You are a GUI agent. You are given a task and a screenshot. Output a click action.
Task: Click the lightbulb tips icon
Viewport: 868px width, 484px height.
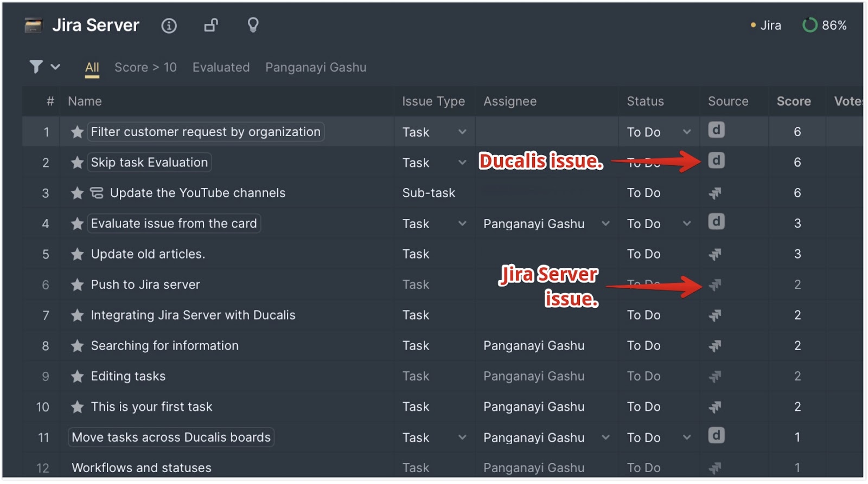coord(253,25)
